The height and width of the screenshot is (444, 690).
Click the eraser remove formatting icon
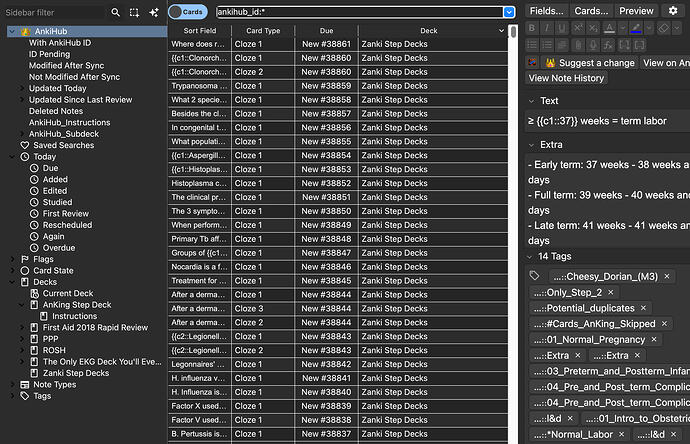tap(663, 28)
